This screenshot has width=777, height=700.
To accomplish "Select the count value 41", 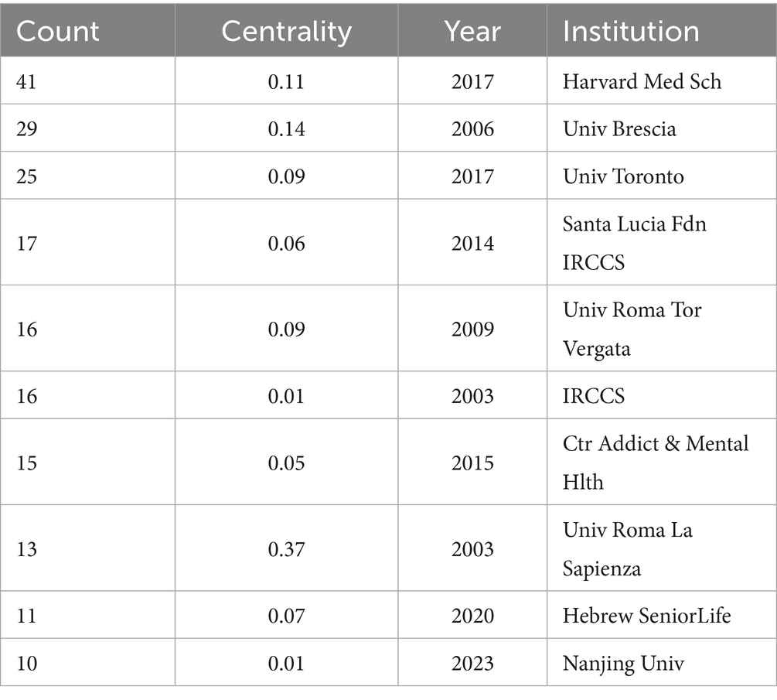I will tap(26, 80).
